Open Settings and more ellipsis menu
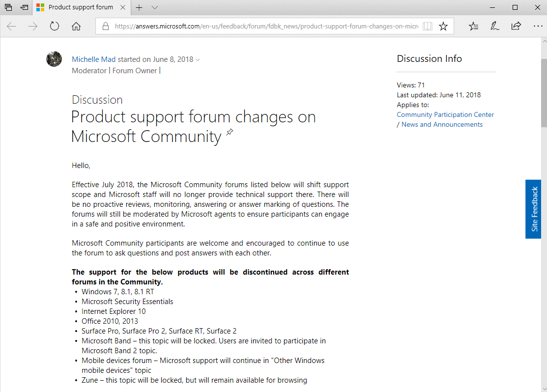 click(x=538, y=26)
